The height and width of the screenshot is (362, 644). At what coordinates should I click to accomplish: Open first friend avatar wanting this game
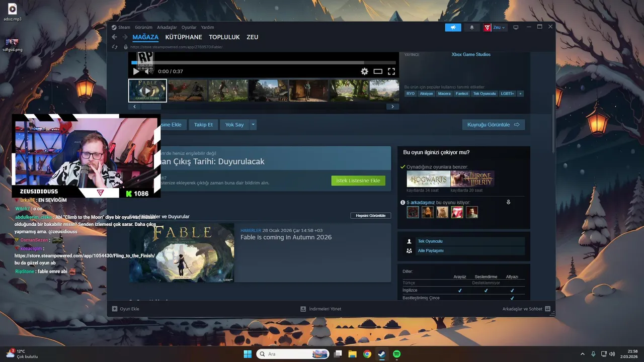413,212
